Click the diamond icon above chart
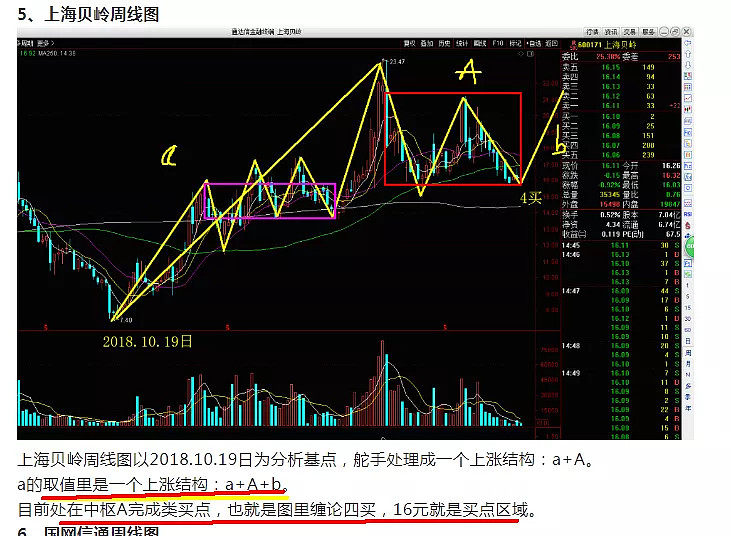 pyautogui.click(x=521, y=54)
